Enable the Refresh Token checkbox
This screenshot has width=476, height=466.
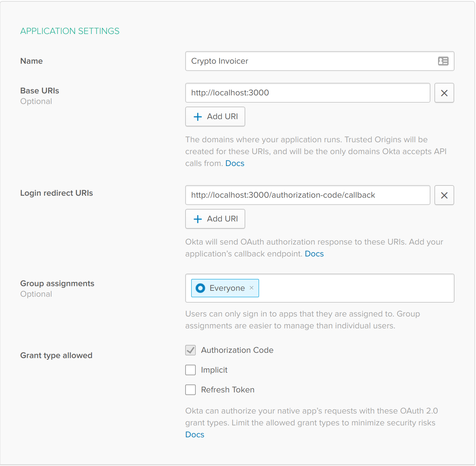click(190, 390)
